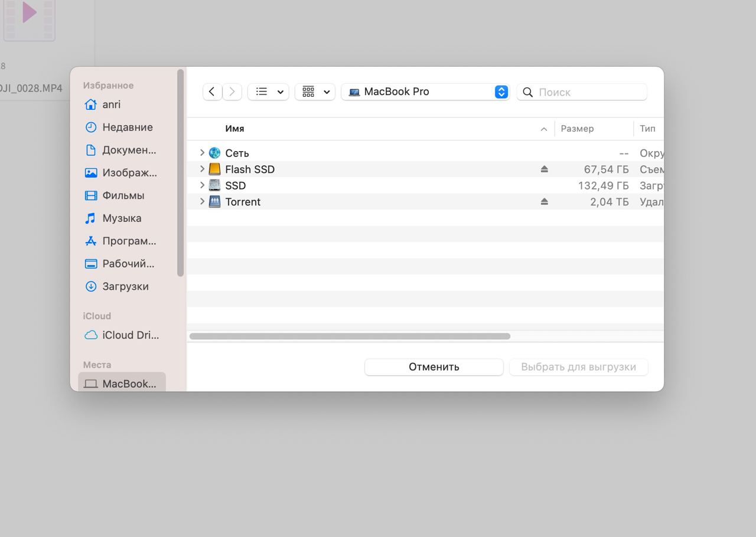Expand the Torrent row

click(202, 202)
